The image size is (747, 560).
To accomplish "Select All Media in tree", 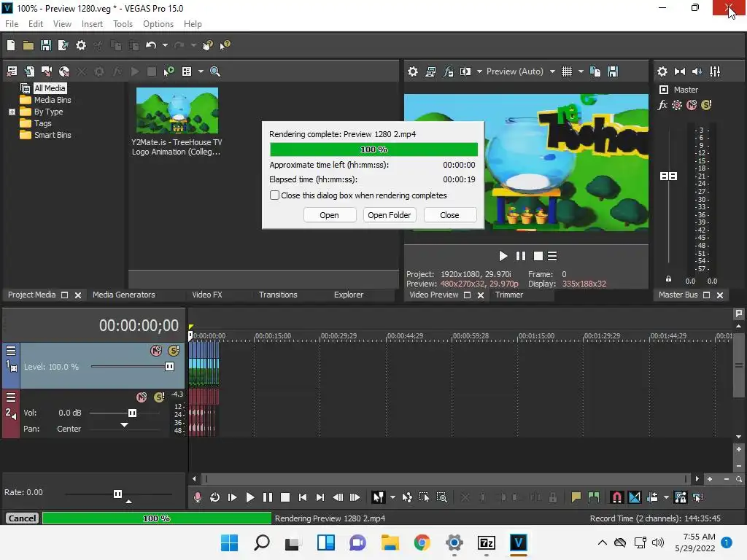I will click(50, 88).
